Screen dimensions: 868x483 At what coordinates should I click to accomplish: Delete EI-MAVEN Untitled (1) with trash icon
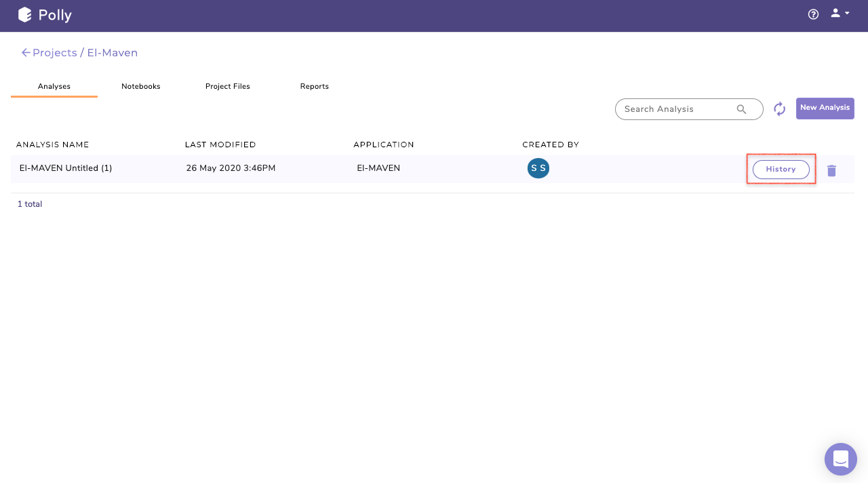pos(832,170)
